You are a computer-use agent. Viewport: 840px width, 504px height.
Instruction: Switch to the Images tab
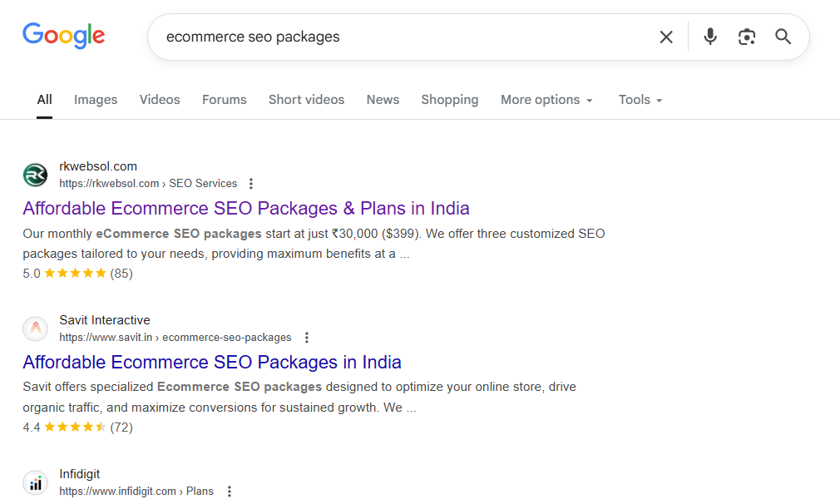click(x=96, y=100)
